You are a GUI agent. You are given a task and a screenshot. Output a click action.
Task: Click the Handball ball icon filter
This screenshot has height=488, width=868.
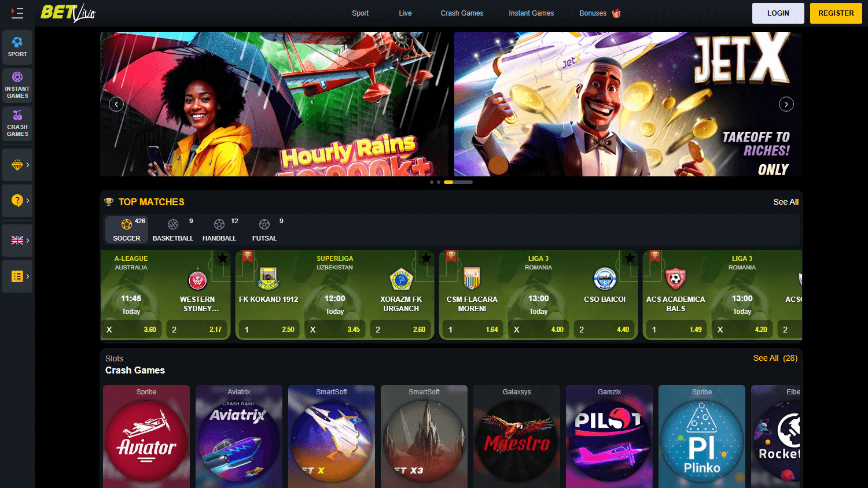[219, 224]
